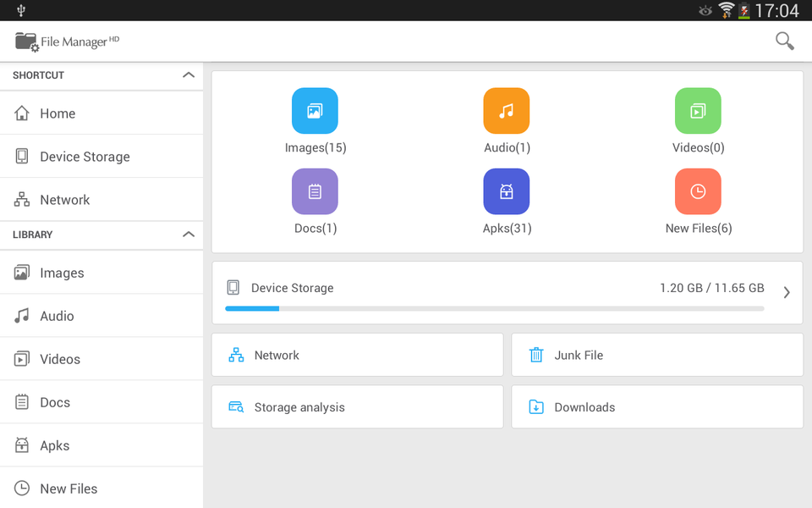Screen dimensions: 812x508
Task: Open Network from the main panel
Action: (356, 354)
